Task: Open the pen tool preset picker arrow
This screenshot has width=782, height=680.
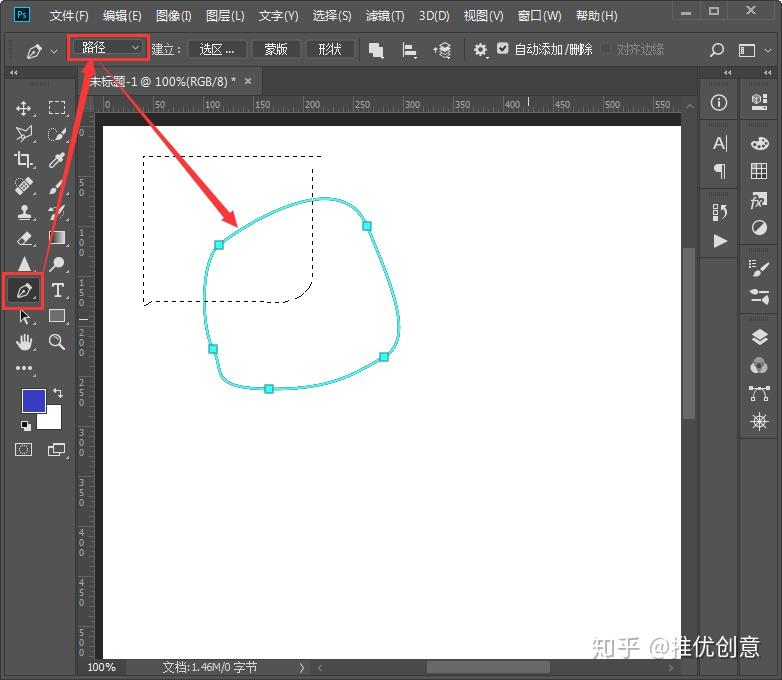Action: point(54,51)
